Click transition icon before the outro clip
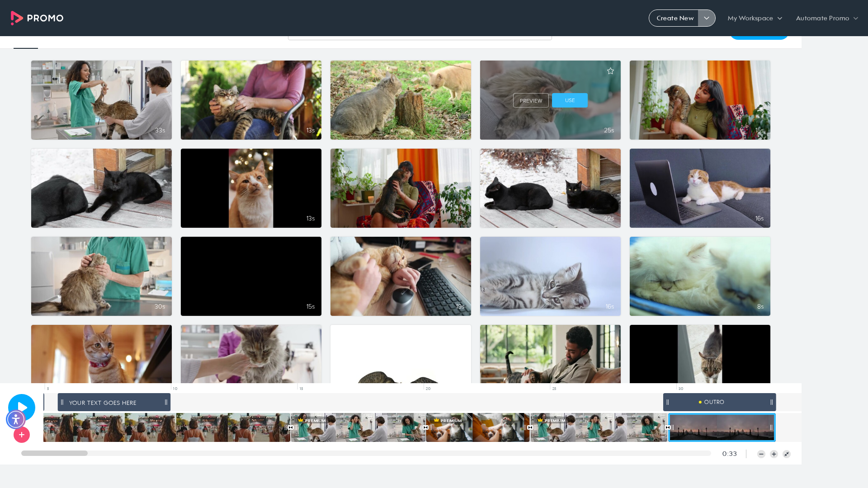Viewport: 868px width, 488px height. pos(668,427)
